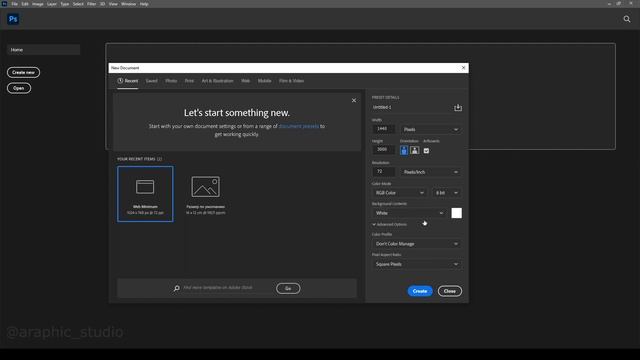The image size is (640, 360).
Task: Close the New Document dialog with X
Action: pos(463,68)
